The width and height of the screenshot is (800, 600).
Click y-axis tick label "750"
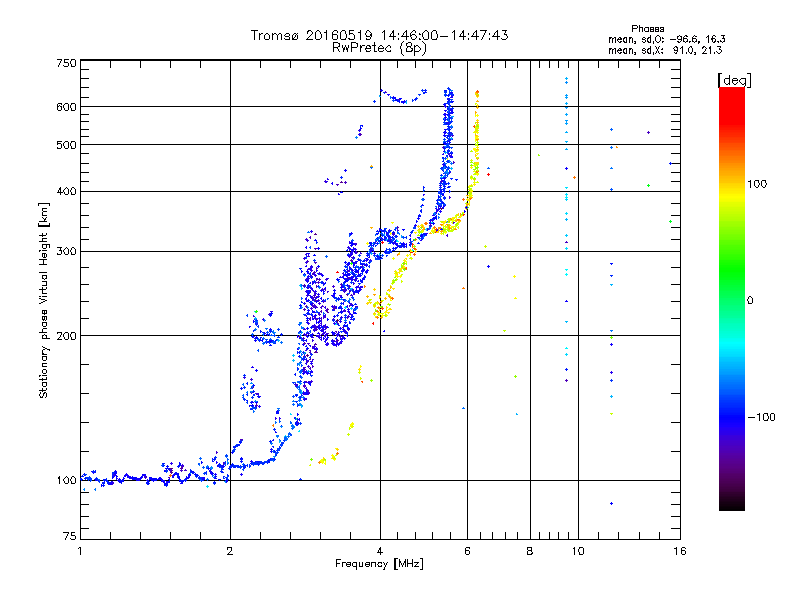[x=67, y=63]
